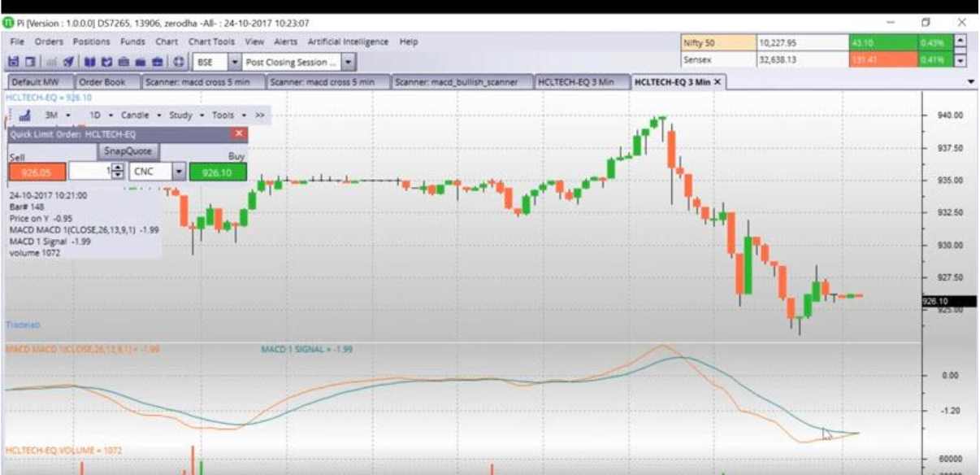This screenshot has height=475, width=980.
Task: Expand more chart options with the >> button
Action: click(260, 115)
